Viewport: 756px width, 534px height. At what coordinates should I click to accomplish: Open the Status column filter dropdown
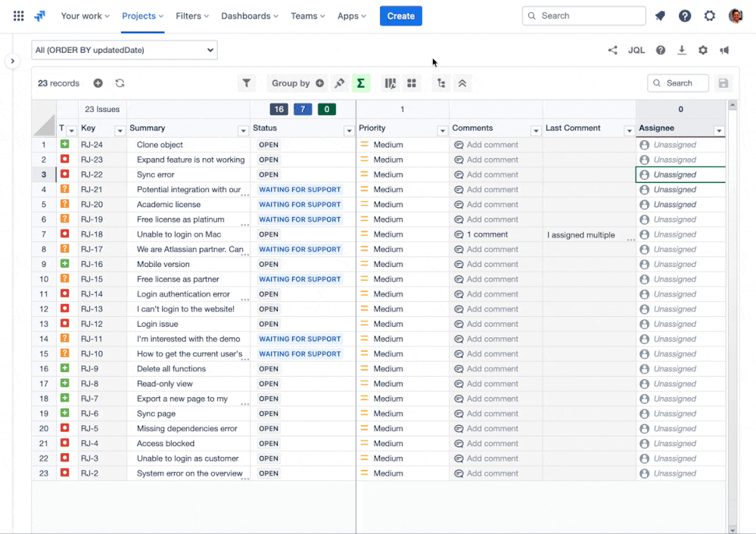click(x=349, y=131)
